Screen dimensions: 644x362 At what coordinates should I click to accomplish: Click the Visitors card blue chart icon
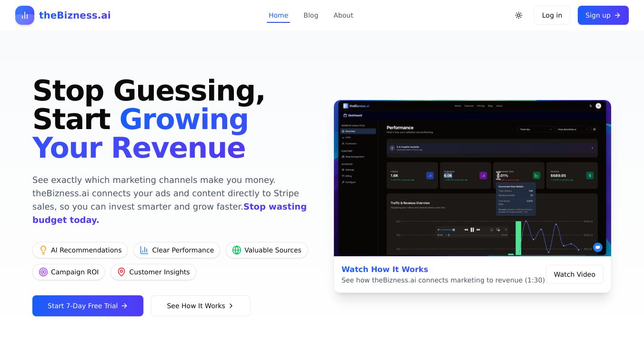pos(430,175)
